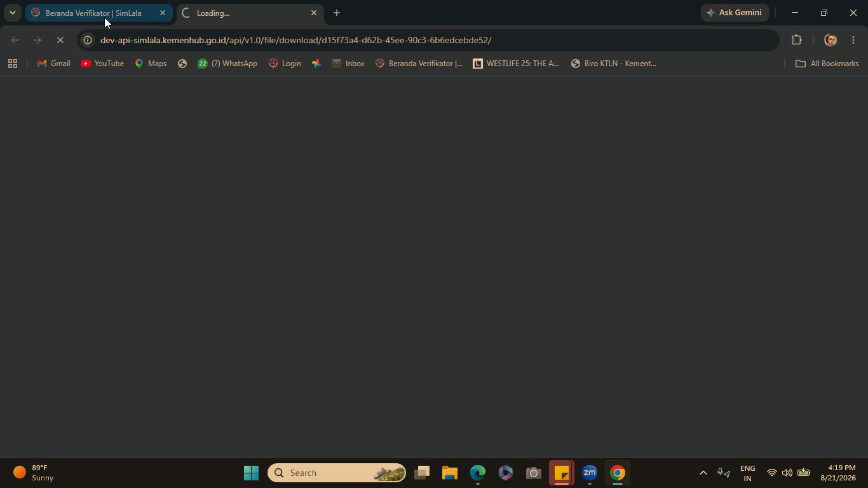The image size is (868, 488).
Task: Open the Chrome profile avatar
Action: pyautogui.click(x=830, y=40)
